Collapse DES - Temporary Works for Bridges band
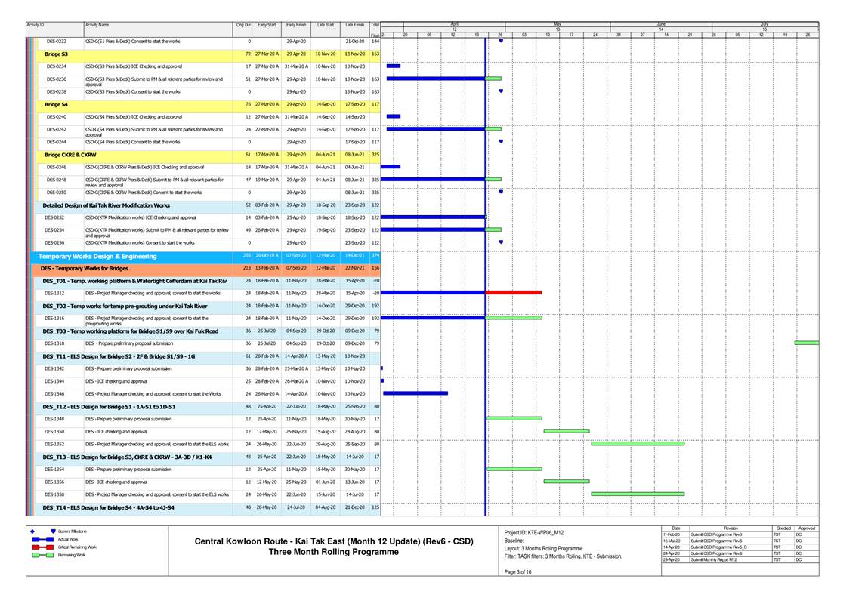 pyautogui.click(x=87, y=268)
